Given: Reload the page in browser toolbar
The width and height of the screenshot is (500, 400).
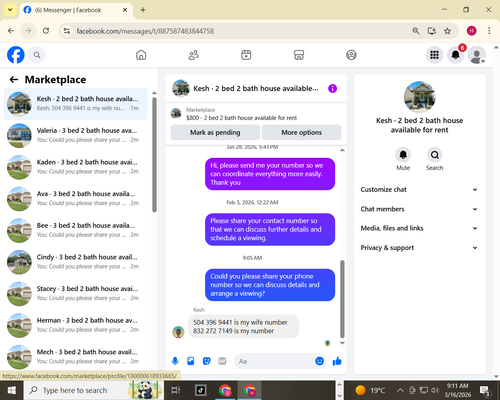Looking at the screenshot, I should [46, 31].
